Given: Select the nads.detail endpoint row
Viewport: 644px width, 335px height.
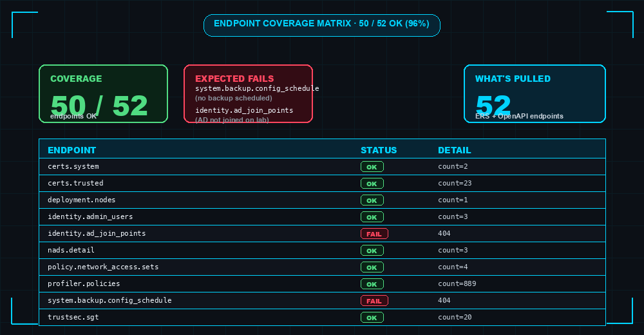Looking at the screenshot, I should pyautogui.click(x=323, y=251).
